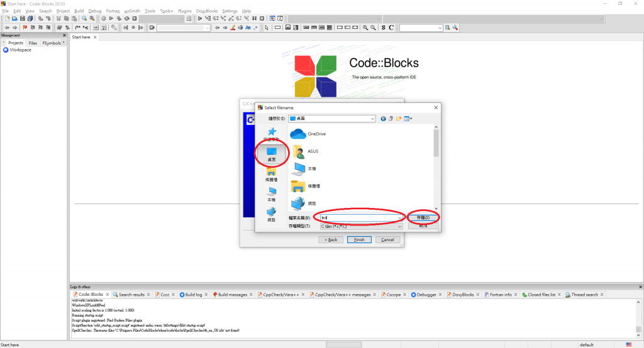This screenshot has height=348, width=644.
Task: Click the Finish button in wizard dialog
Action: pos(359,240)
